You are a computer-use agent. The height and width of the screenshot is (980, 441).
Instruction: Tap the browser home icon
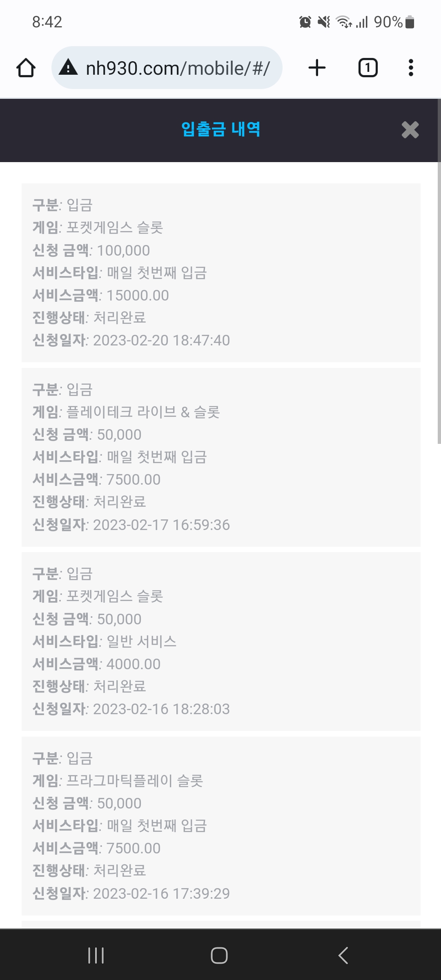coord(26,68)
